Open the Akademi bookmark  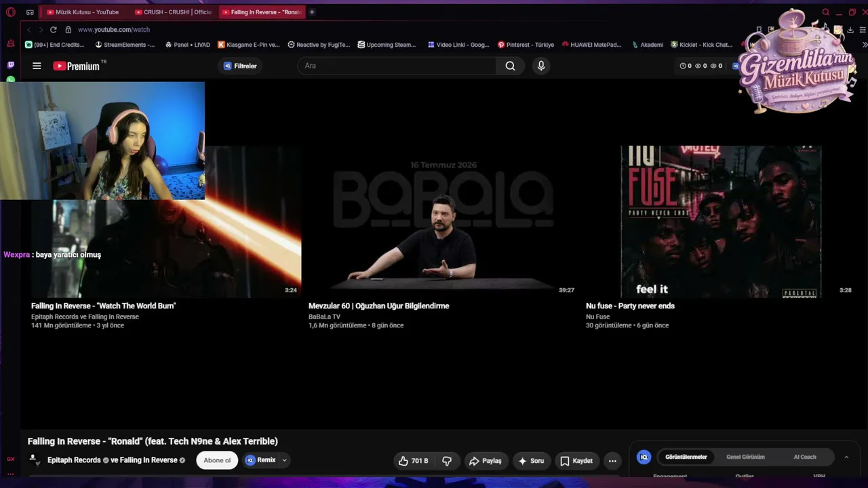(648, 45)
